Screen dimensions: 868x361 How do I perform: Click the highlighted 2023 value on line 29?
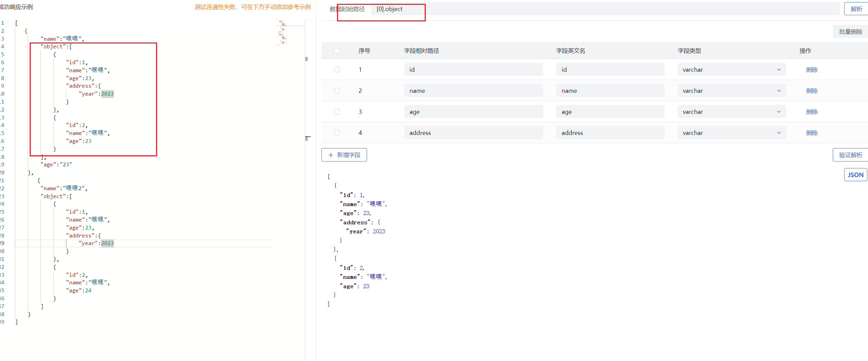pos(107,243)
